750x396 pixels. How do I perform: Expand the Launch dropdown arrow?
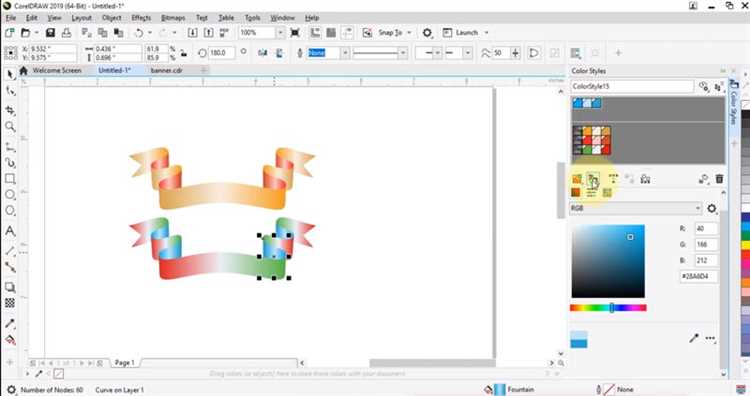tap(486, 33)
